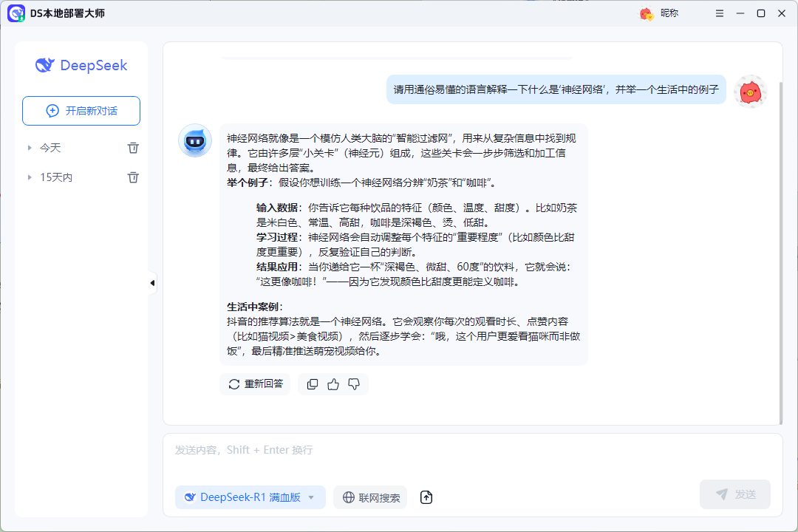Click the DS本地部署大师 app logo
The image size is (798, 532).
pos(16,13)
